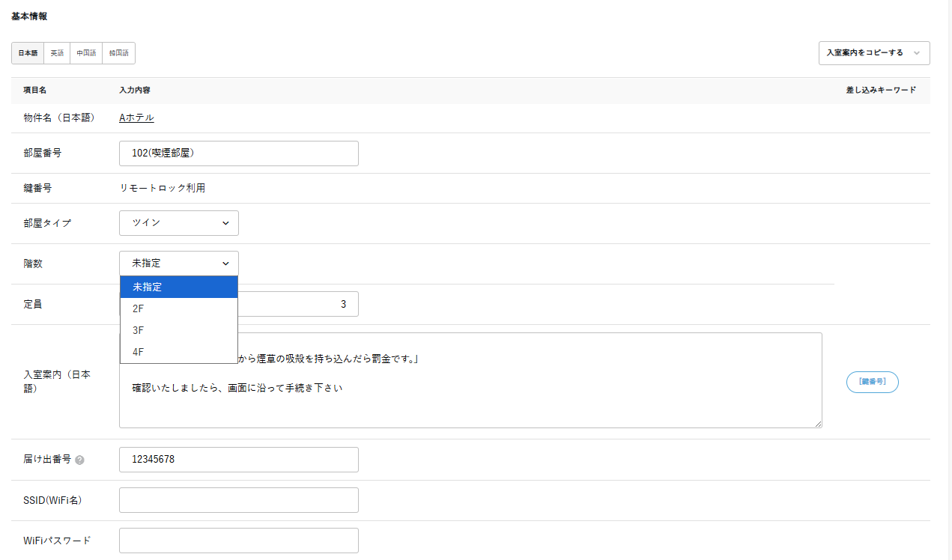Switch to the 日本語 language tab
Screen dimensions: 952x560
[28, 53]
